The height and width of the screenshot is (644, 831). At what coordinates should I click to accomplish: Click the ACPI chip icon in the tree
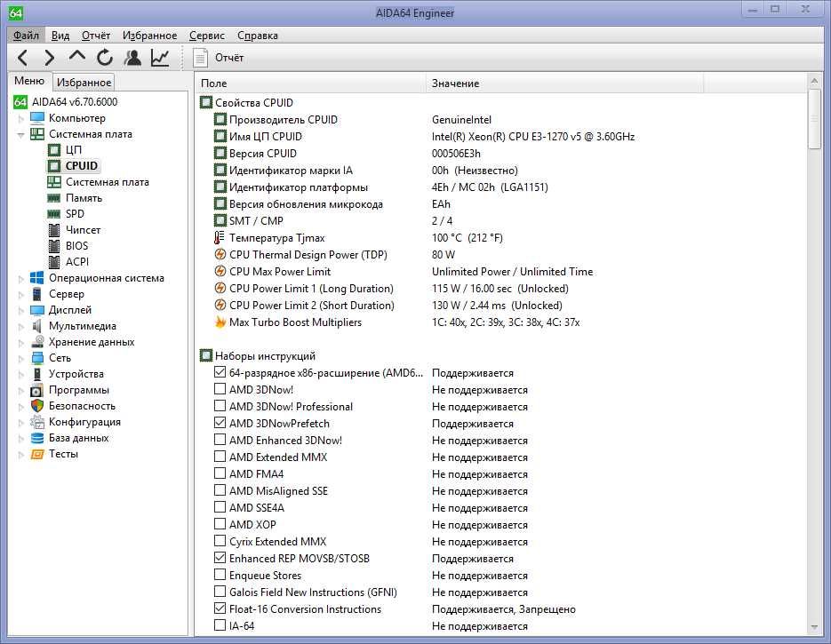(x=54, y=262)
